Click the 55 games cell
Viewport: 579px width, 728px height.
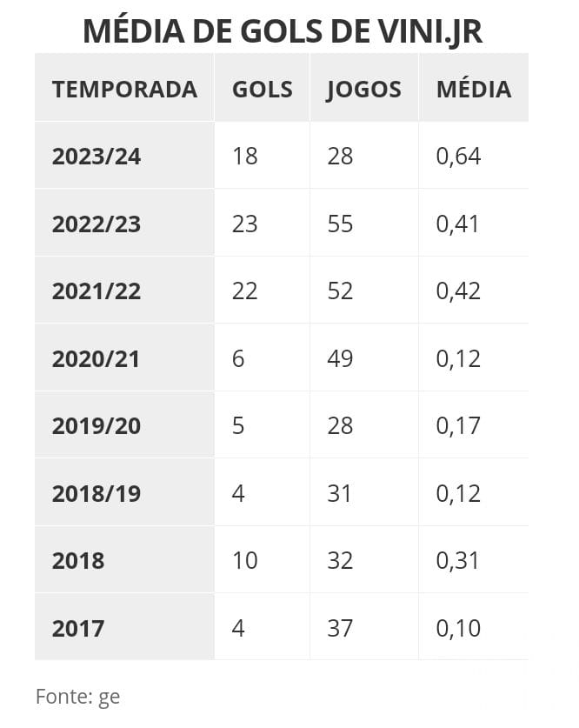340,224
